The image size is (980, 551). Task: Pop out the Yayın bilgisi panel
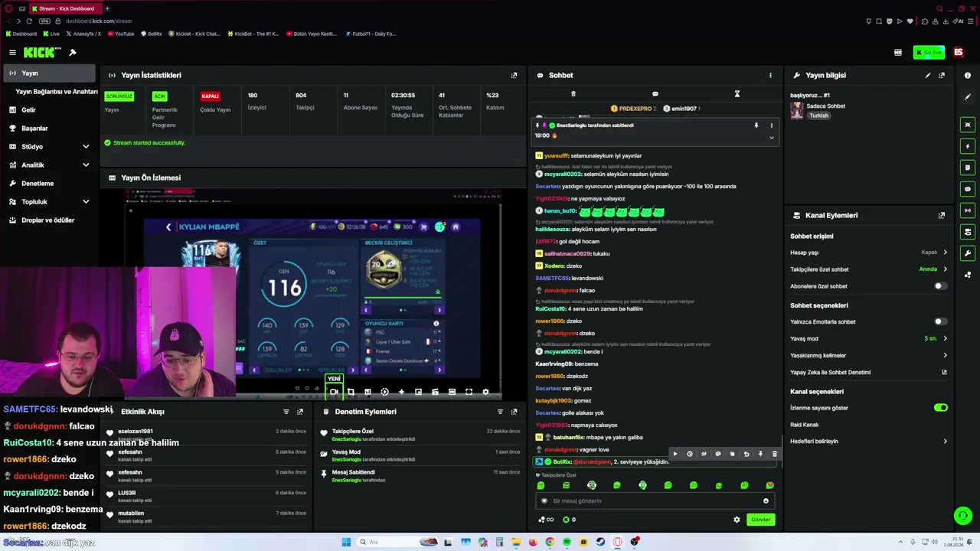pos(942,75)
